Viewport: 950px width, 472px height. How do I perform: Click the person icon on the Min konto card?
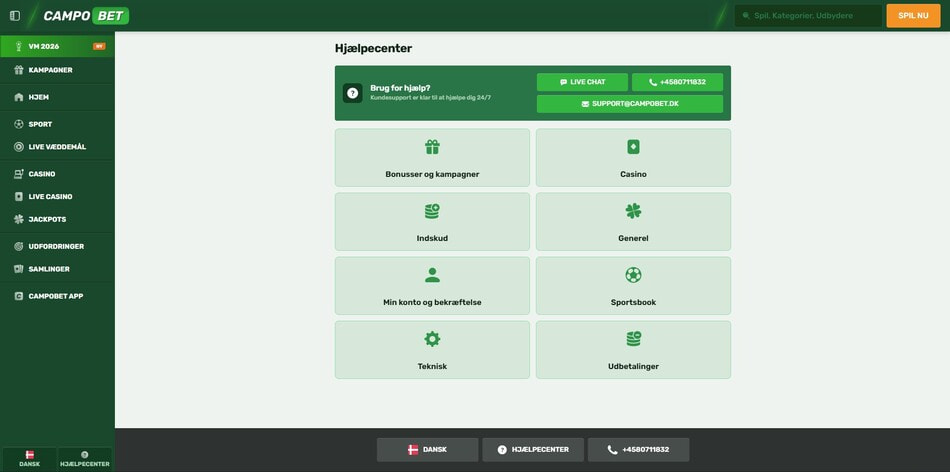coord(432,275)
